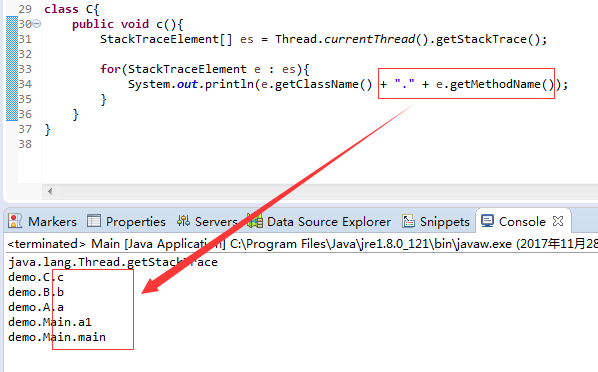
Task: Click the Console monitor icon
Action: point(487,221)
